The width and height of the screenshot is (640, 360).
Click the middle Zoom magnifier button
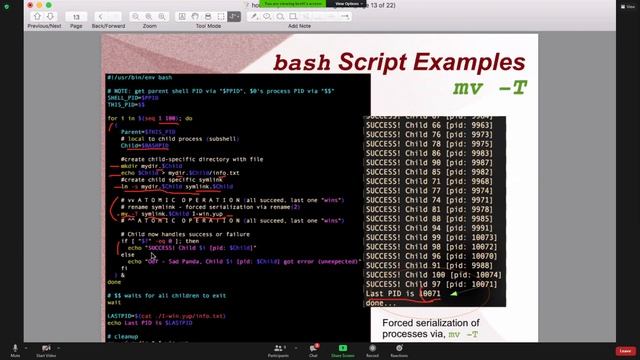tap(149, 17)
